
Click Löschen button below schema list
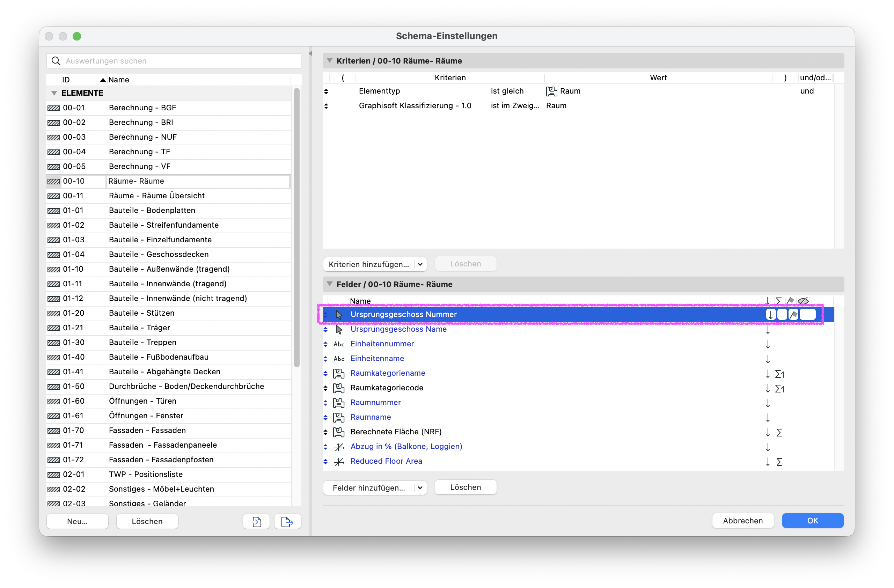147,521
